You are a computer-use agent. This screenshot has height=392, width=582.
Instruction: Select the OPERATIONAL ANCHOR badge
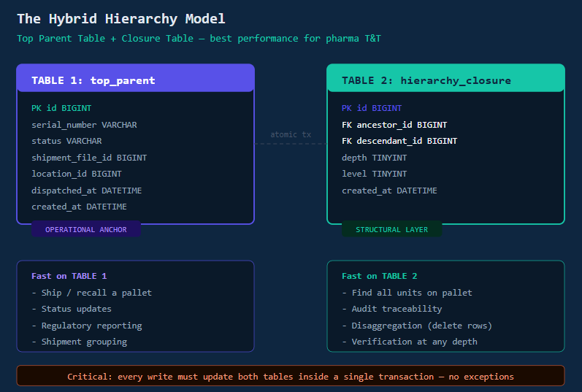(x=86, y=229)
